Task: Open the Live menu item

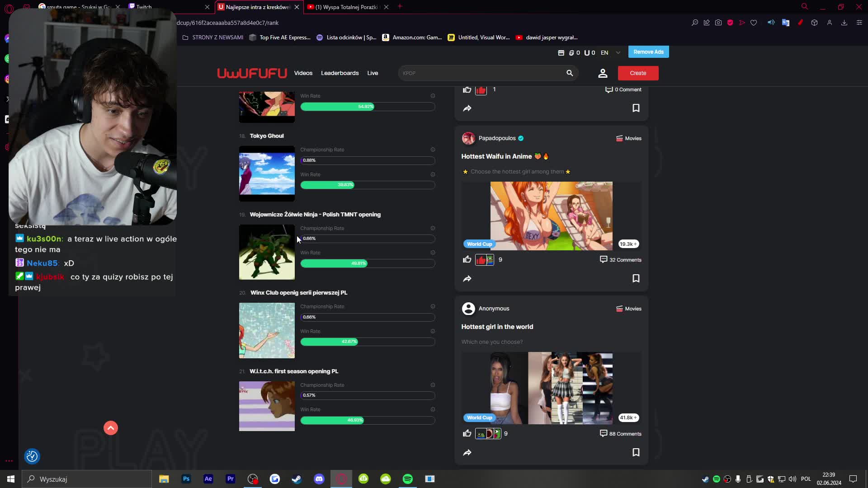Action: (x=373, y=73)
